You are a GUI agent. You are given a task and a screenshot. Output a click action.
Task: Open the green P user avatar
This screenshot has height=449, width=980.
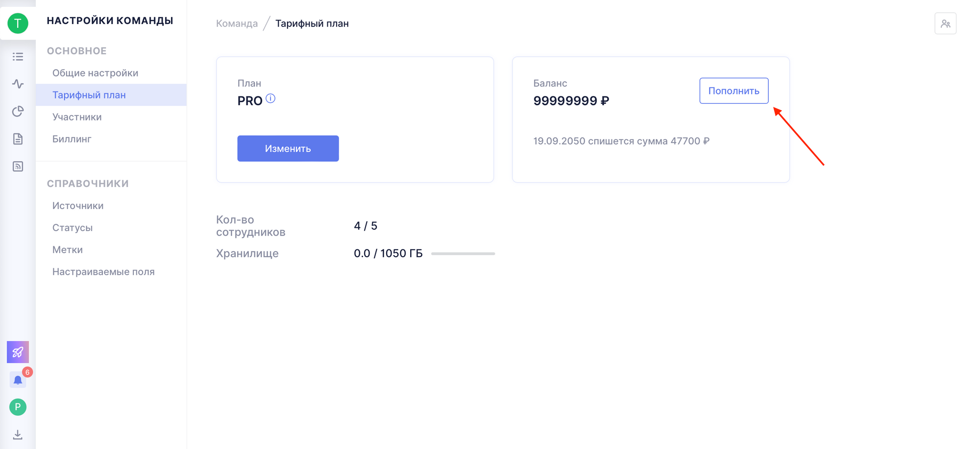18,407
